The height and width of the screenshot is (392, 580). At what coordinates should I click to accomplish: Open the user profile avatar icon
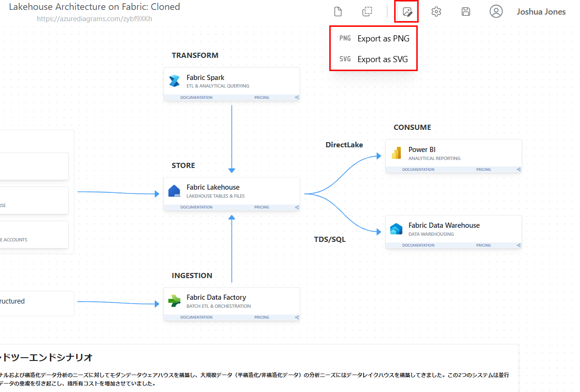click(x=496, y=12)
